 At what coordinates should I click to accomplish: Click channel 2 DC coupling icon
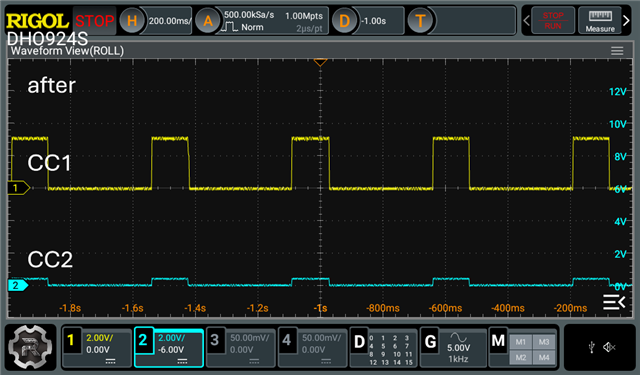click(x=182, y=361)
